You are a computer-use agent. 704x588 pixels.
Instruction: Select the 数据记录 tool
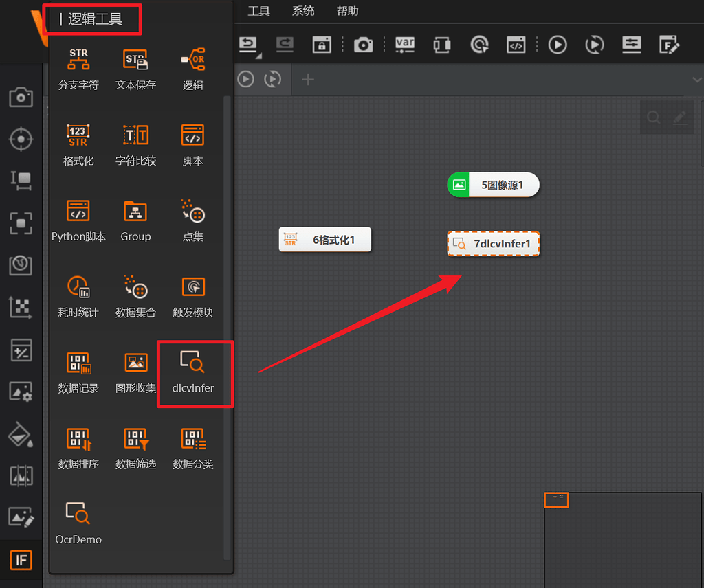pyautogui.click(x=78, y=372)
